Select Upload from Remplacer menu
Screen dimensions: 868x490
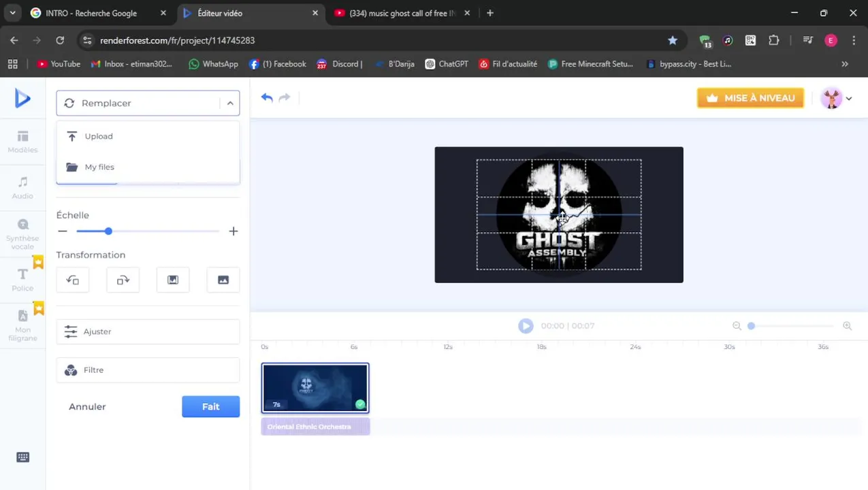click(148, 136)
